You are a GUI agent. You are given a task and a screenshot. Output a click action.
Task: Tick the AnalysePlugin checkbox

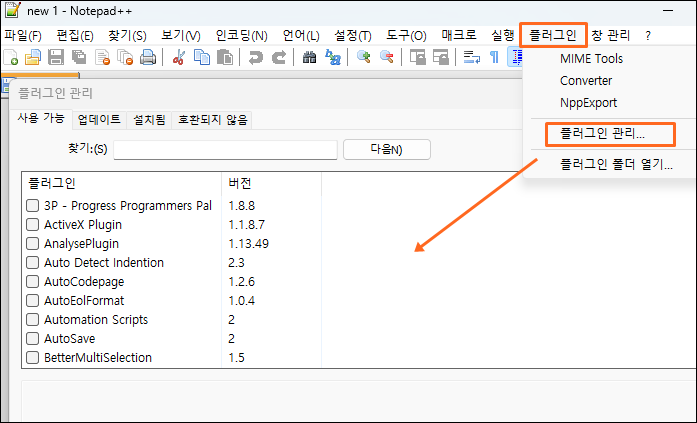coord(32,243)
